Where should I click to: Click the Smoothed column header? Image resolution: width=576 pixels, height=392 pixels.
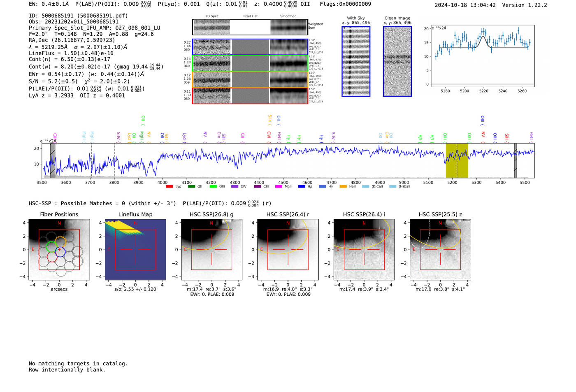pyautogui.click(x=288, y=16)
